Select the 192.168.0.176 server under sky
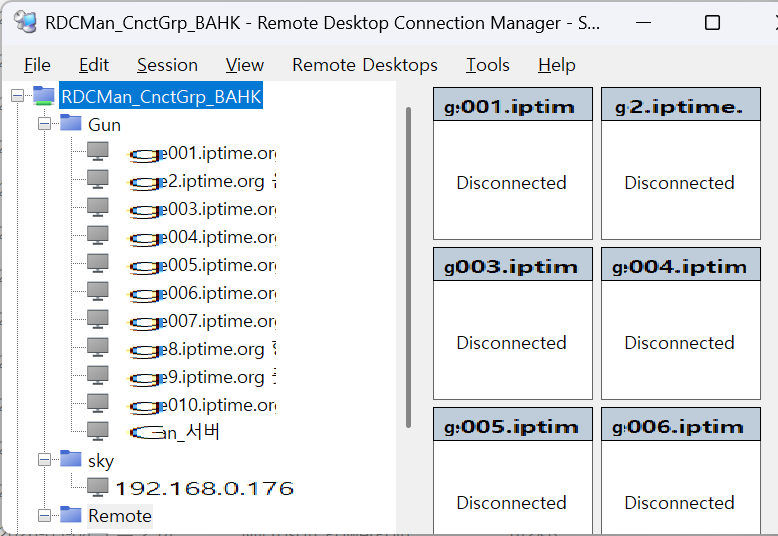The image size is (778, 536). [204, 489]
